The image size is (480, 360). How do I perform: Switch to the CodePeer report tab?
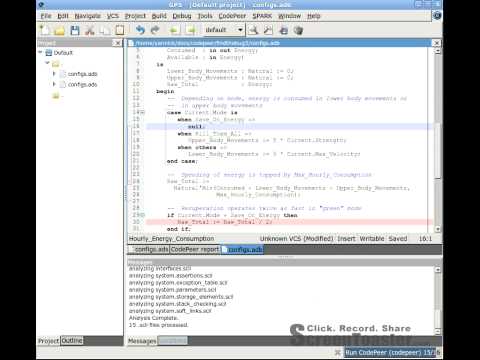pyautogui.click(x=195, y=249)
